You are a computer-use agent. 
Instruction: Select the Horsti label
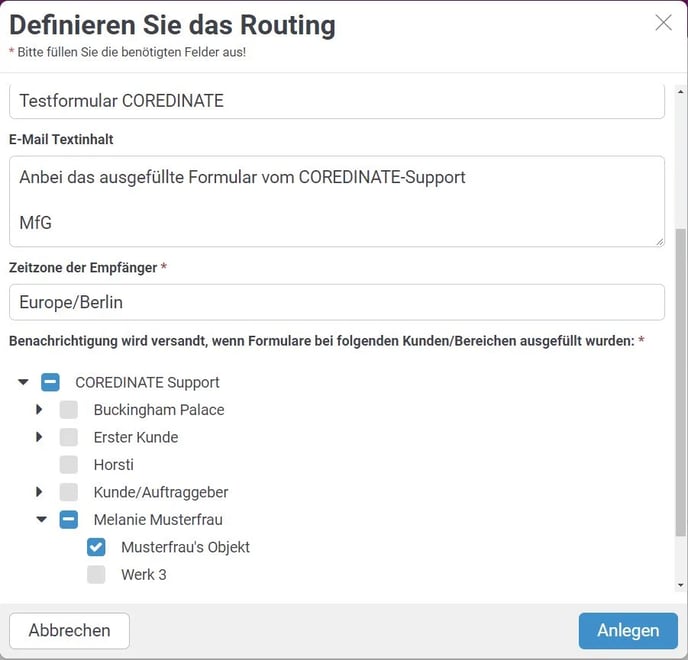pyautogui.click(x=114, y=465)
